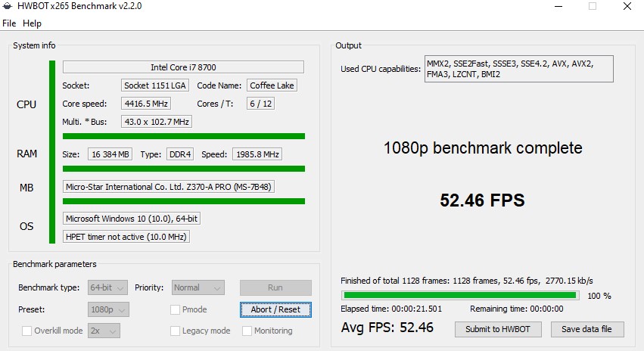Click the RAM speed 1985.8 MHz value
Screen dimensions: 644x351
tap(257, 154)
